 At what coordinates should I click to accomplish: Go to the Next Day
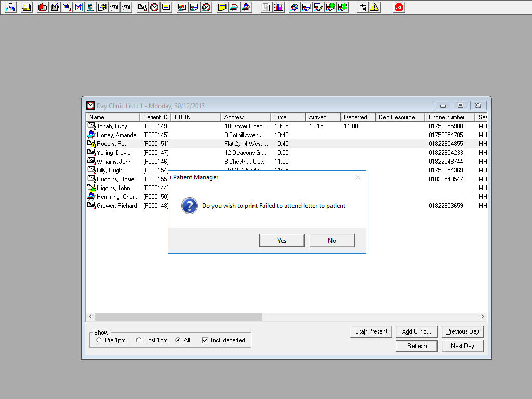coord(462,346)
